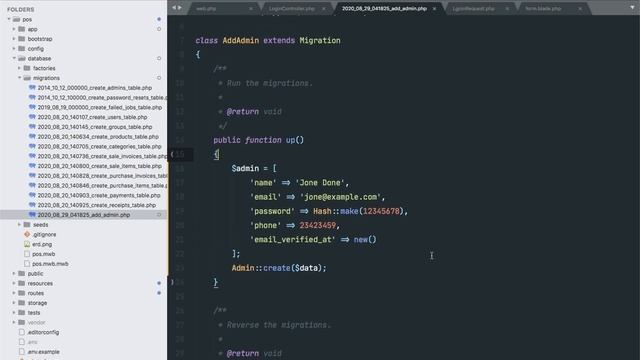Click PHP icon of create_users_table.php
This screenshot has height=360, width=640.
(x=32, y=117)
